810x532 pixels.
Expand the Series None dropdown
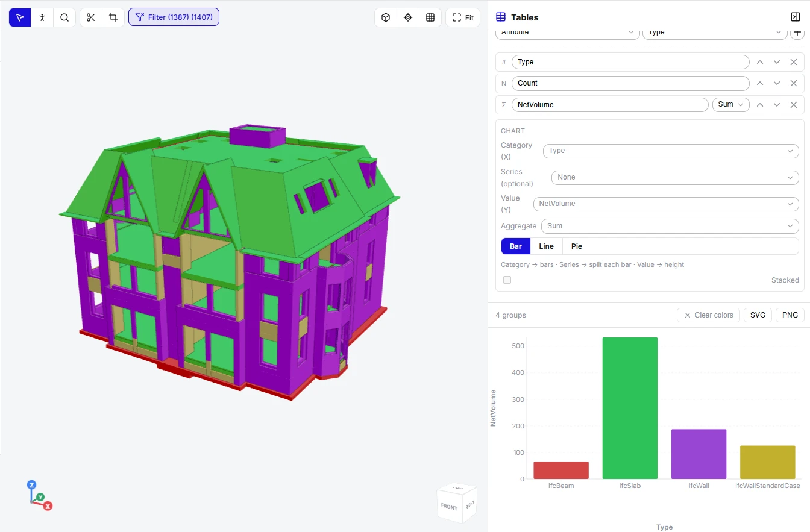coord(675,177)
